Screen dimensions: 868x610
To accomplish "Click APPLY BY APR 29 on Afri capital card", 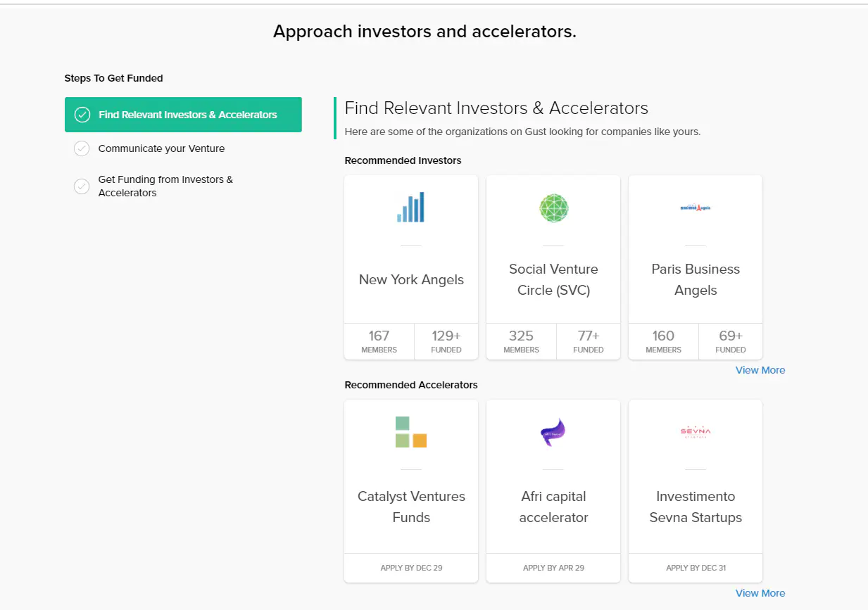I will (x=553, y=568).
